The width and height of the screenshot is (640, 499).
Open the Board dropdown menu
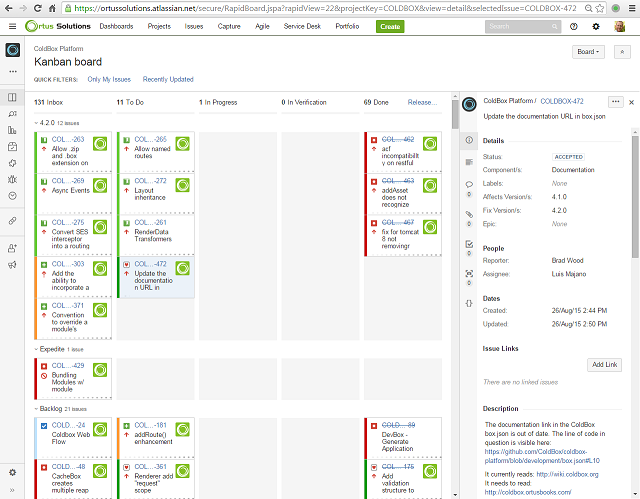point(588,52)
